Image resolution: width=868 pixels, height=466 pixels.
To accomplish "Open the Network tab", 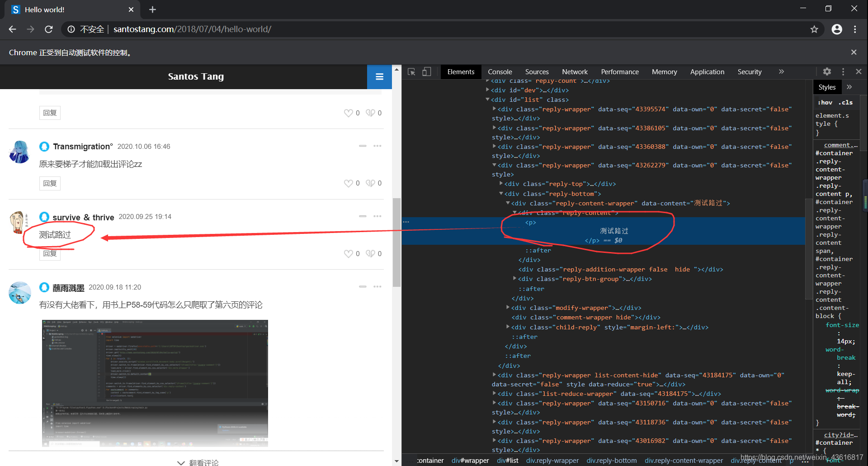I will point(575,72).
